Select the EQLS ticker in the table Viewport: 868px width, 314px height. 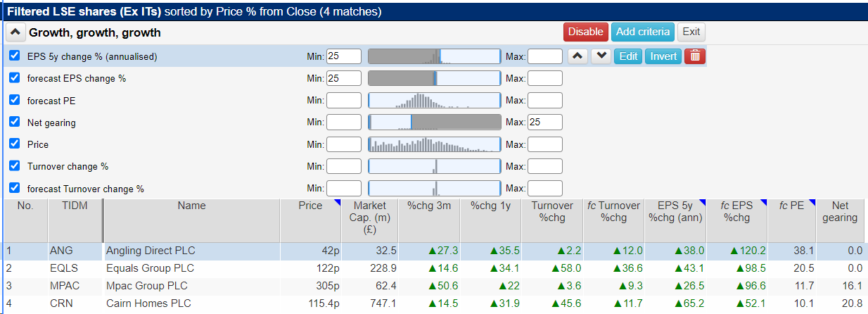pos(63,268)
